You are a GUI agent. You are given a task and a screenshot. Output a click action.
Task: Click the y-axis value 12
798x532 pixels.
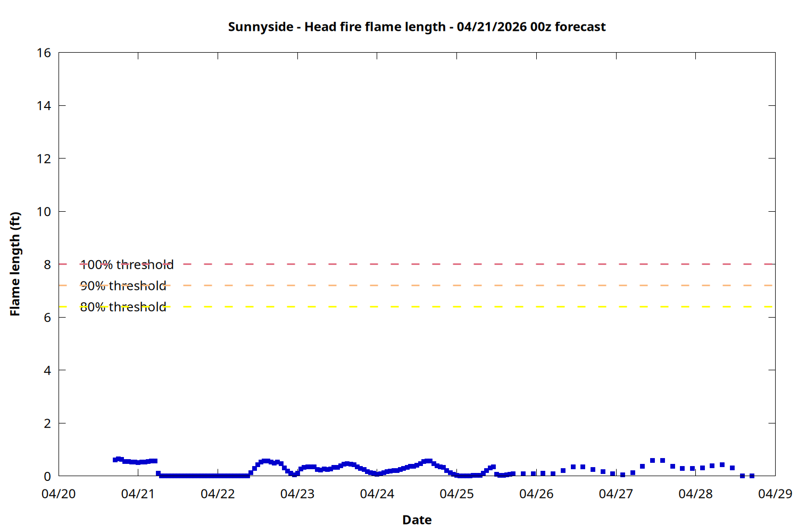[x=44, y=159]
